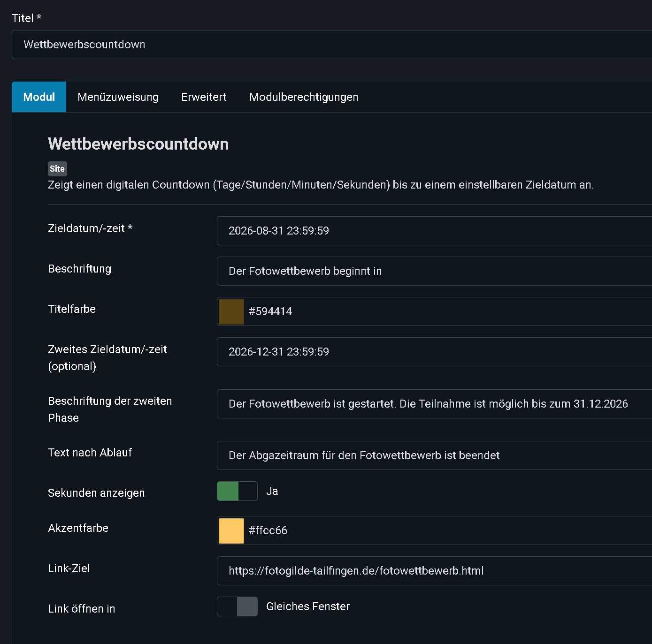Click the 'Link-Ziel' label

[x=69, y=568]
